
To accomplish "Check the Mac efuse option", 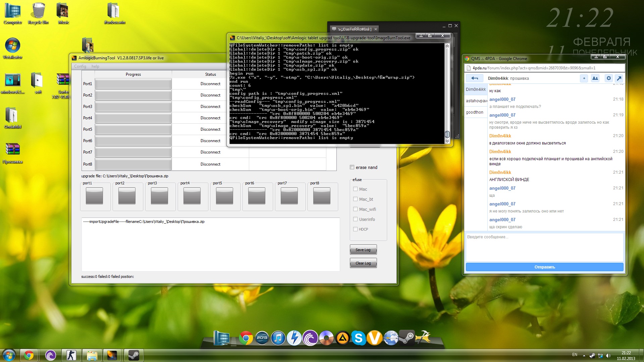I will point(355,189).
